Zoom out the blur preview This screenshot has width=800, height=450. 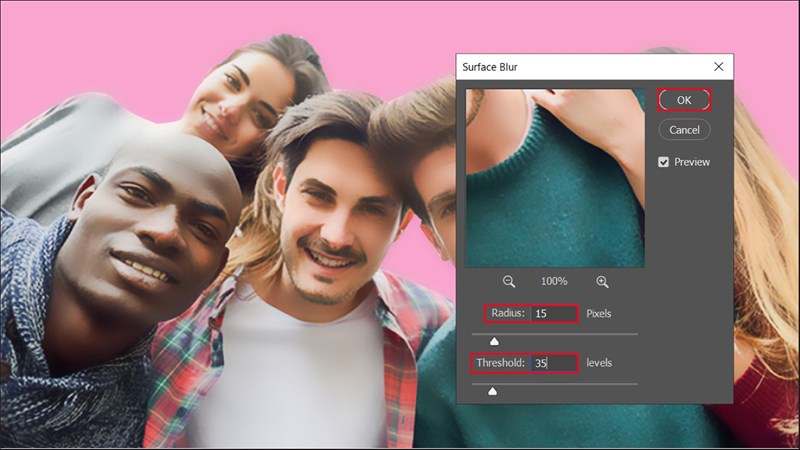tap(509, 282)
